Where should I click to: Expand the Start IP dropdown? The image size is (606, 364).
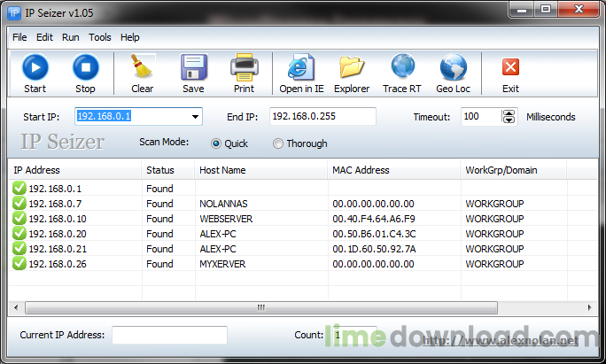point(194,117)
